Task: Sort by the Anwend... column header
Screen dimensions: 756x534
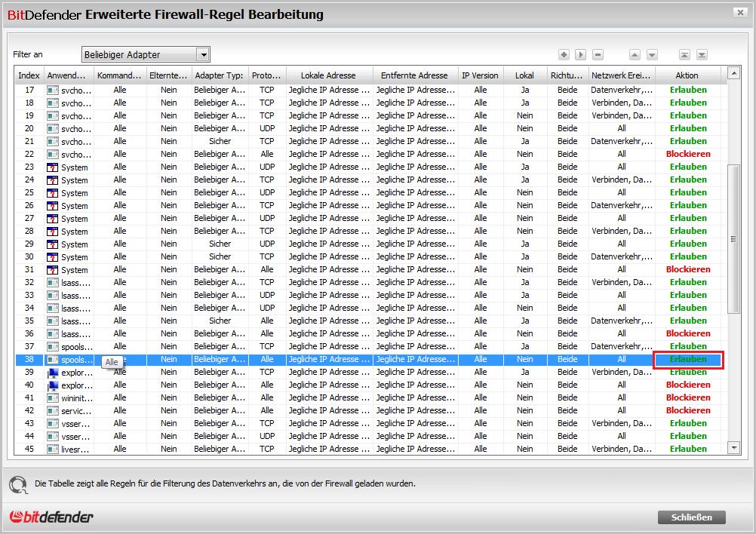Action: tap(68, 75)
